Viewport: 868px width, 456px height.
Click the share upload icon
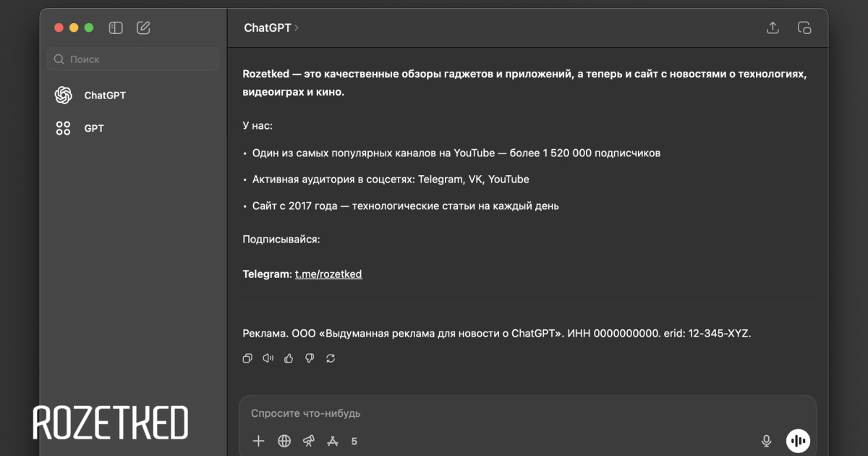[773, 28]
